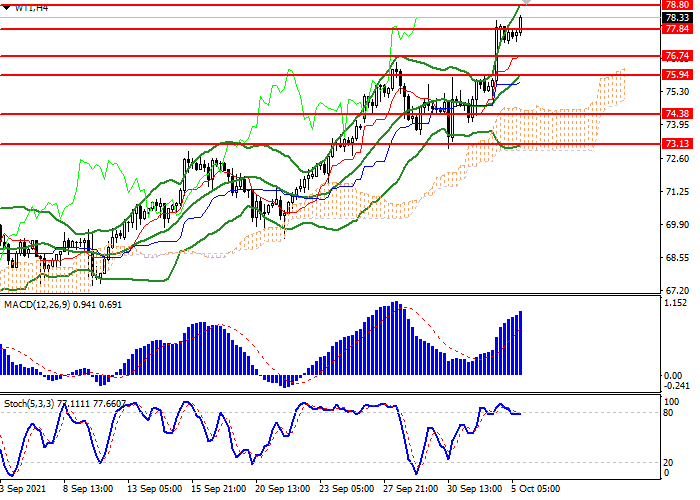
Task: Select the 74.38 red level label
Action: point(677,113)
